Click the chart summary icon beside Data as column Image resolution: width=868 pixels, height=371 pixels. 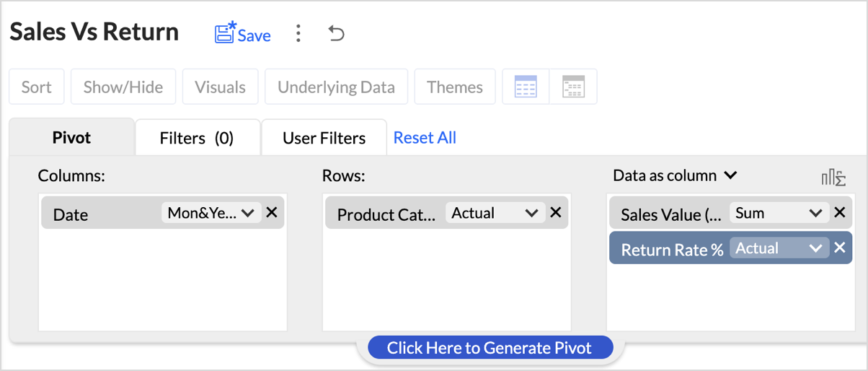tap(833, 177)
